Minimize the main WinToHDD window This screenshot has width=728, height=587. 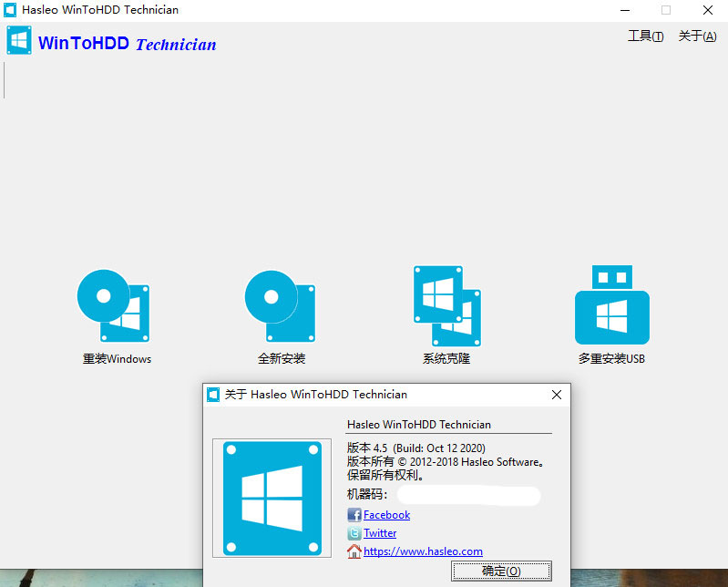[625, 10]
